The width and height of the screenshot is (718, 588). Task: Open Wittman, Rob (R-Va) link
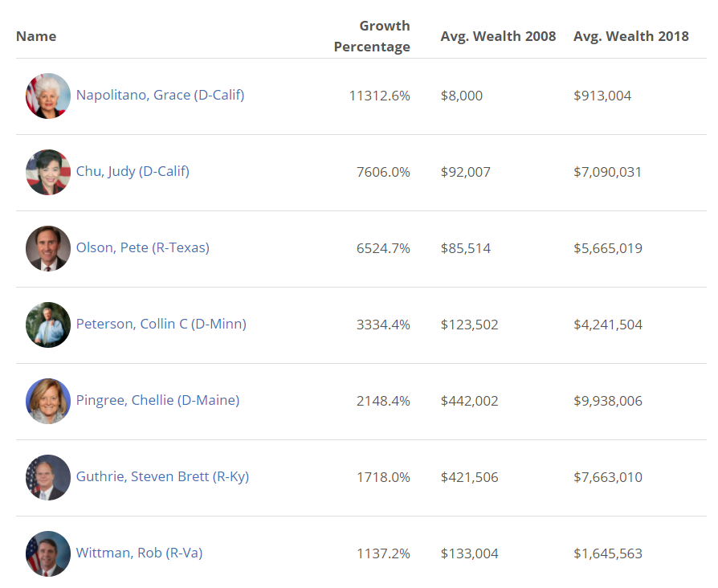(x=139, y=553)
